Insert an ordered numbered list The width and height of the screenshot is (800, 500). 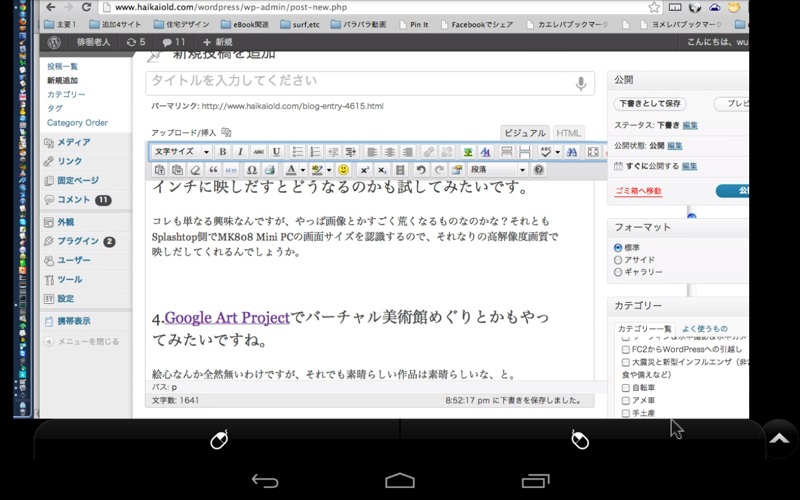[x=315, y=152]
